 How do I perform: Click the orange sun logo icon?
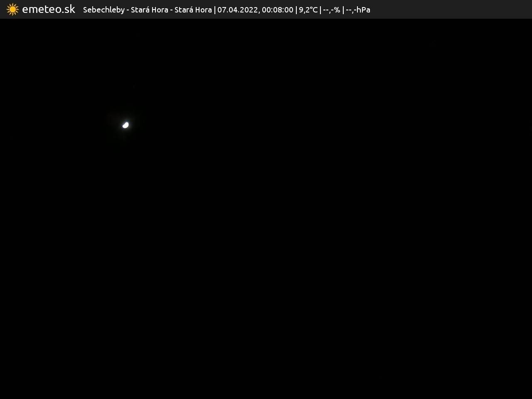(12, 9)
